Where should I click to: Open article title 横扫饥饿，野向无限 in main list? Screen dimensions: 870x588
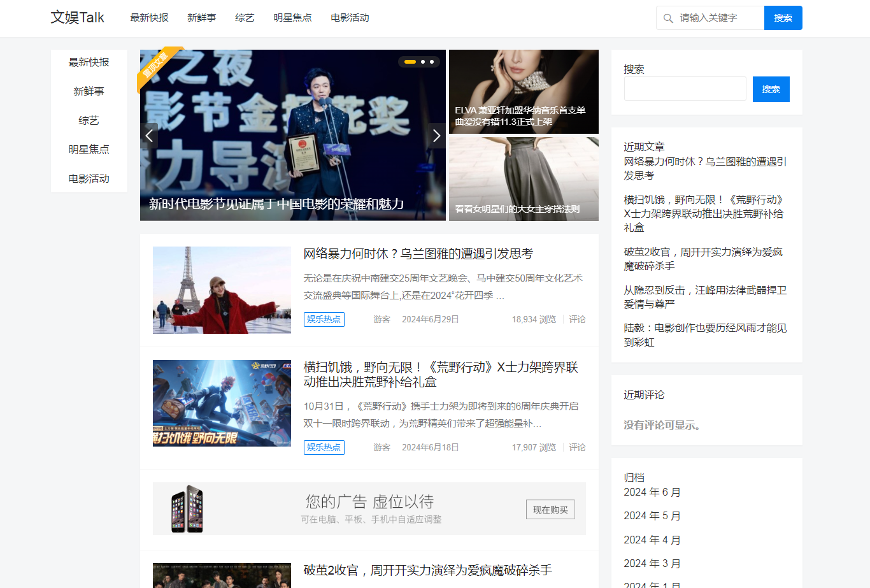(441, 375)
